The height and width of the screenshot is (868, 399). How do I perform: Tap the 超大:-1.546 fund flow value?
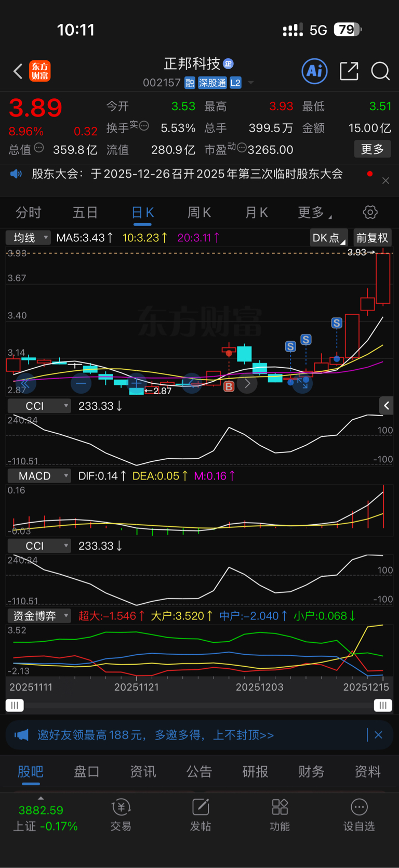point(112,616)
